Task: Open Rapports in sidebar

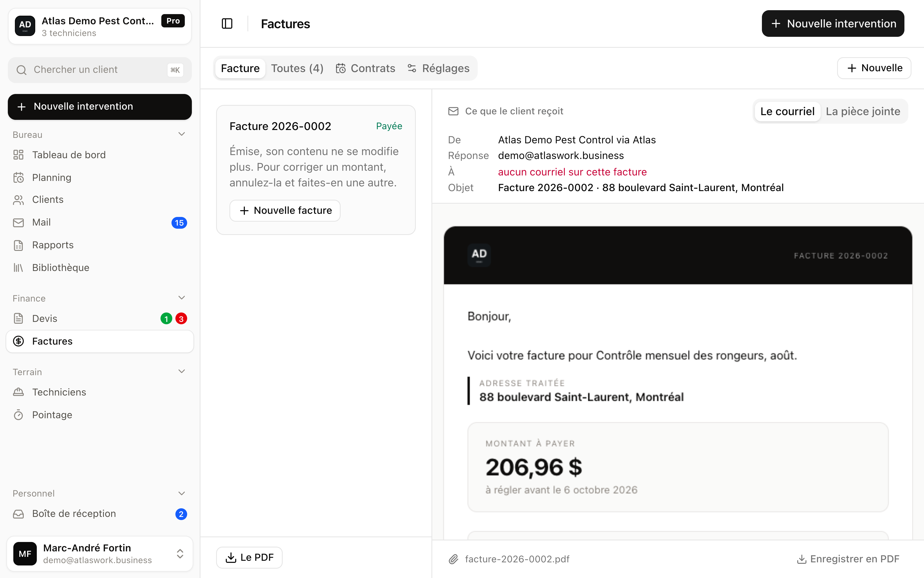Action: coord(99,245)
